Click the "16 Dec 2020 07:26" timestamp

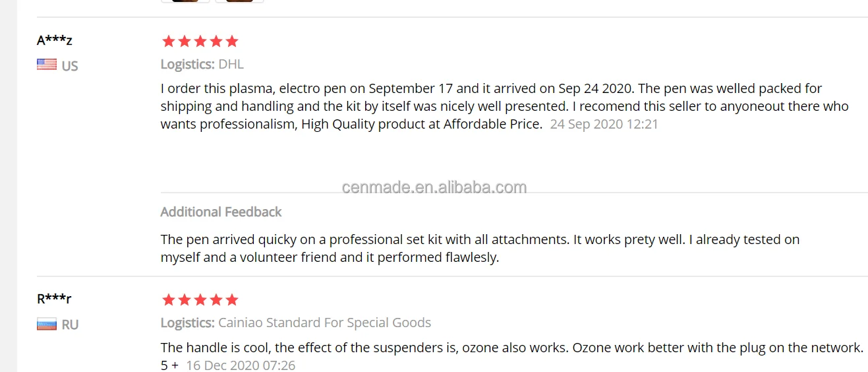pos(241,365)
